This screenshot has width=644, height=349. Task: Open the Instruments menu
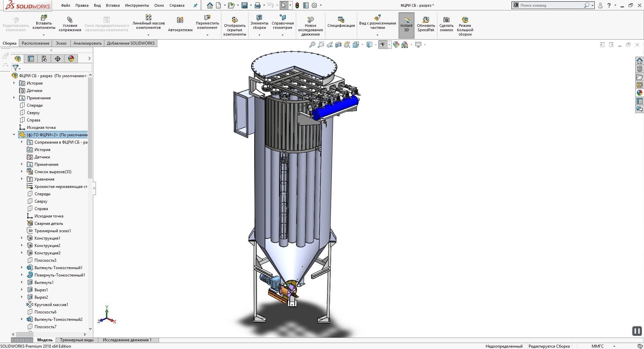coord(137,5)
